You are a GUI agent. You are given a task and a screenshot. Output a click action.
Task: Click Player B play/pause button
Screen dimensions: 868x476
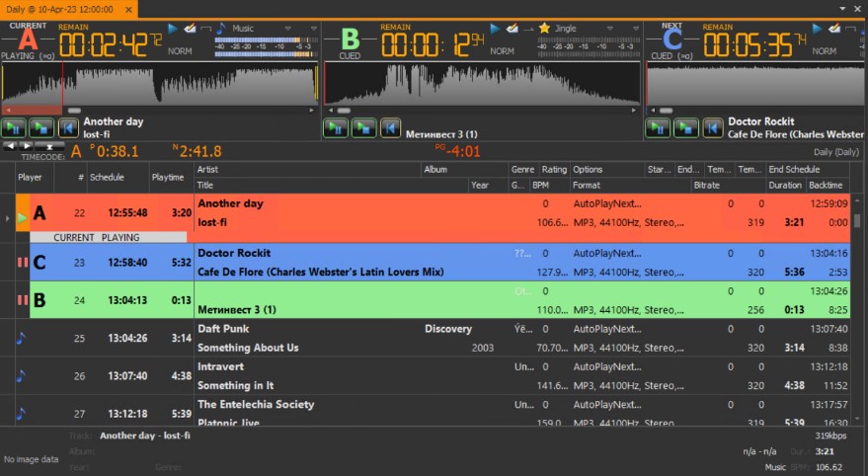[x=336, y=127]
